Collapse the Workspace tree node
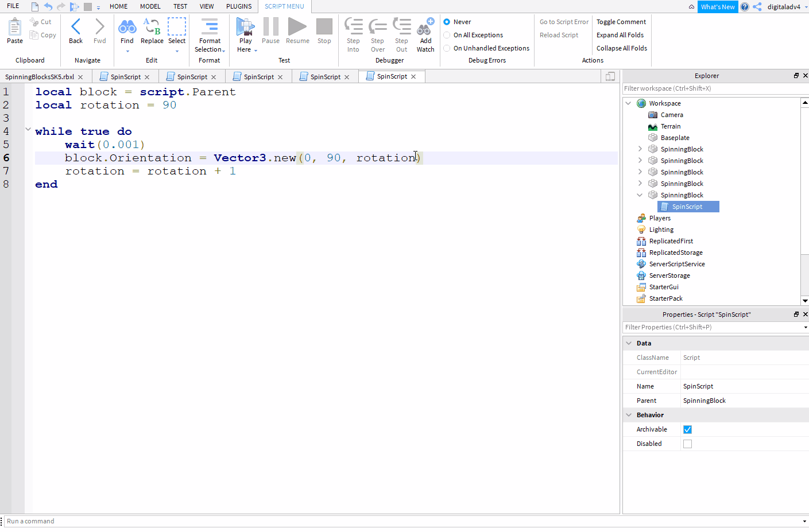The width and height of the screenshot is (809, 532). point(628,103)
